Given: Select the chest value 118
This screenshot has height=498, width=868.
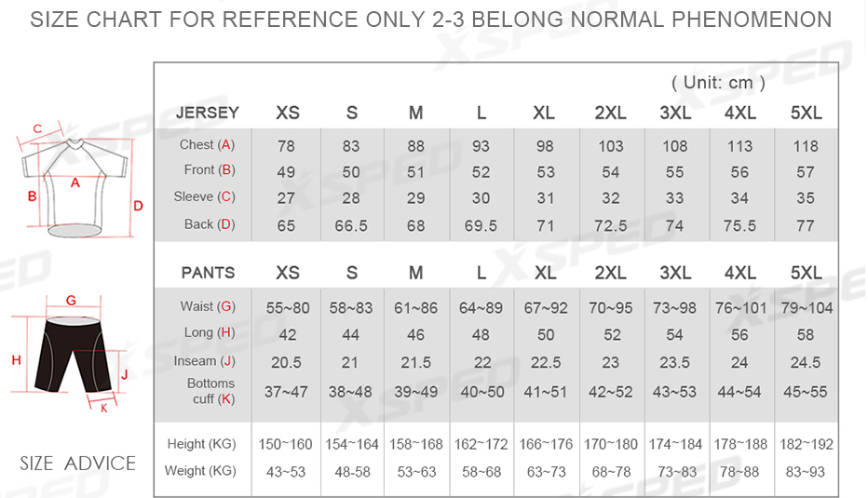Looking at the screenshot, I should (x=806, y=146).
